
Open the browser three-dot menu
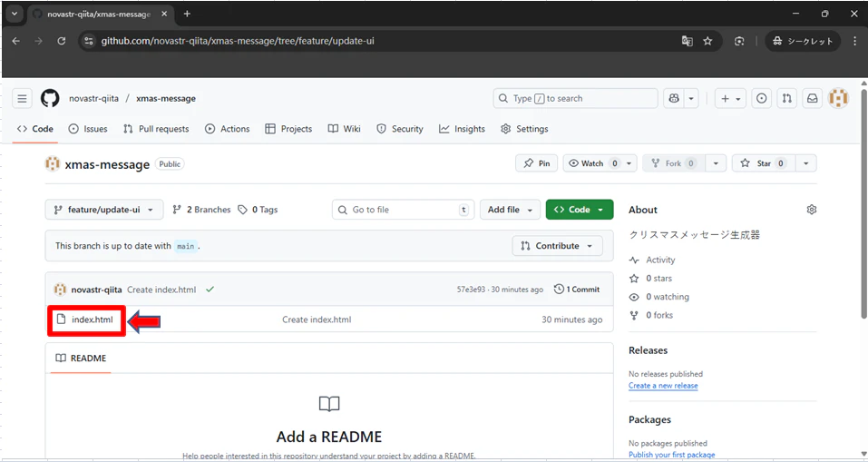pyautogui.click(x=855, y=41)
